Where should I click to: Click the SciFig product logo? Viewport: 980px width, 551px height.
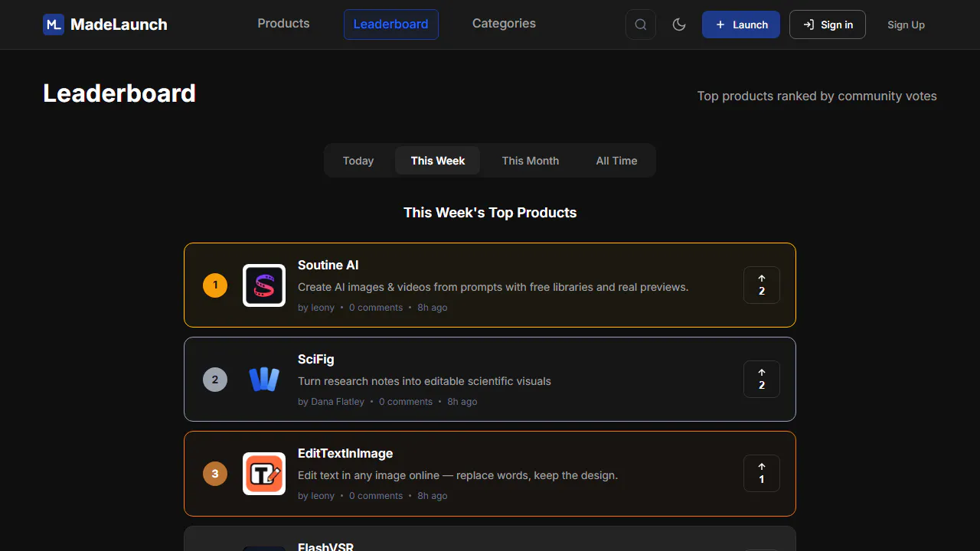(x=264, y=380)
